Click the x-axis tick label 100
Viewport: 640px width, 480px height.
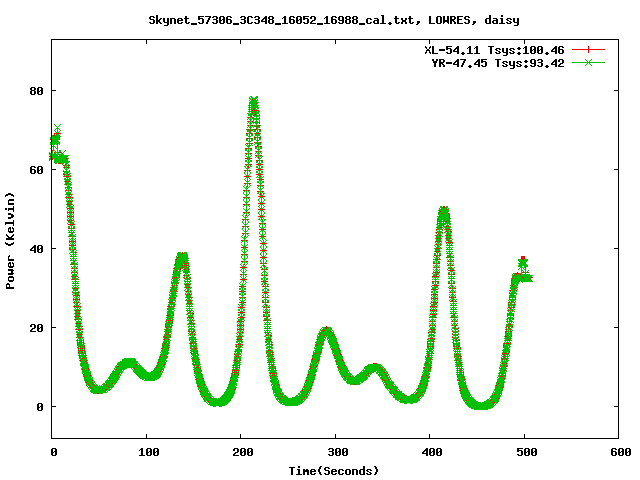[149, 452]
